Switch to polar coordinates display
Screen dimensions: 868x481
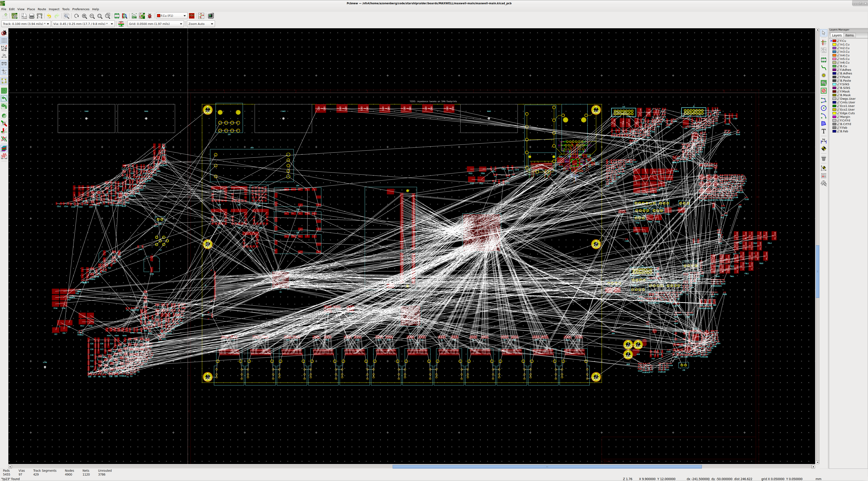pyautogui.click(x=4, y=48)
